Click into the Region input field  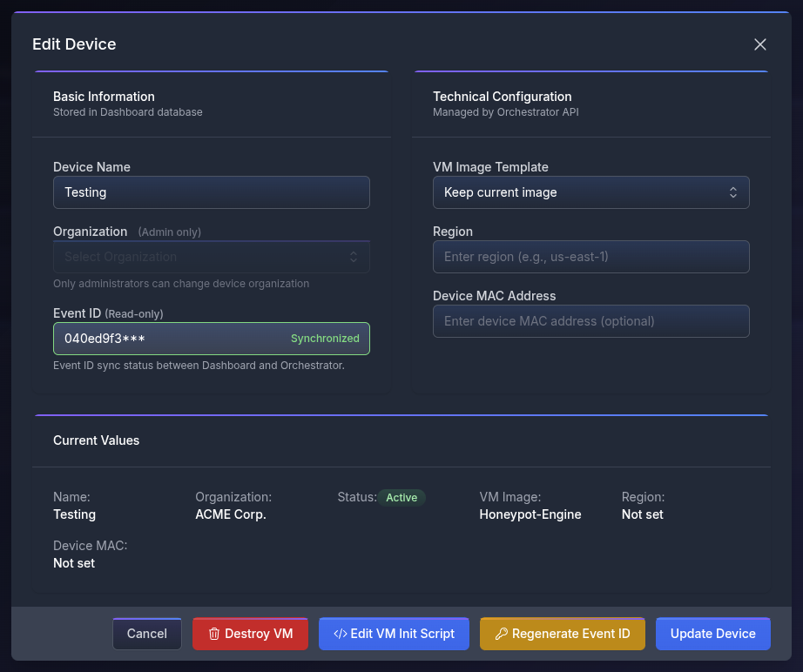590,257
